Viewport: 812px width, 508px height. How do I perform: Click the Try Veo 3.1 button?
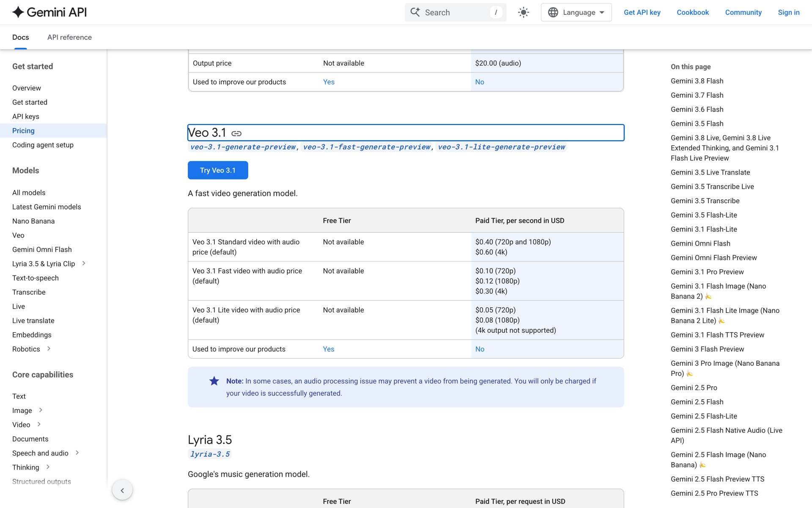(x=218, y=170)
